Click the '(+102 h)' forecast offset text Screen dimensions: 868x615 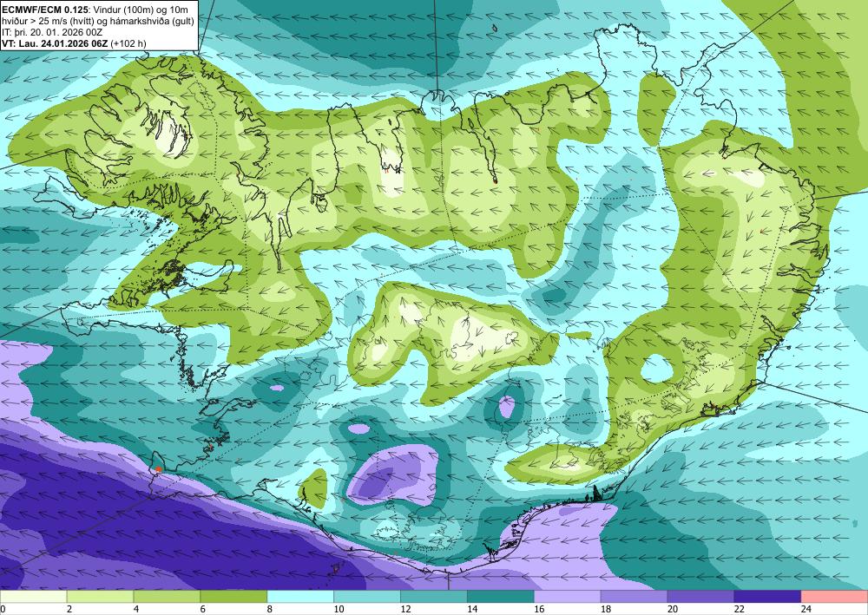(128, 43)
